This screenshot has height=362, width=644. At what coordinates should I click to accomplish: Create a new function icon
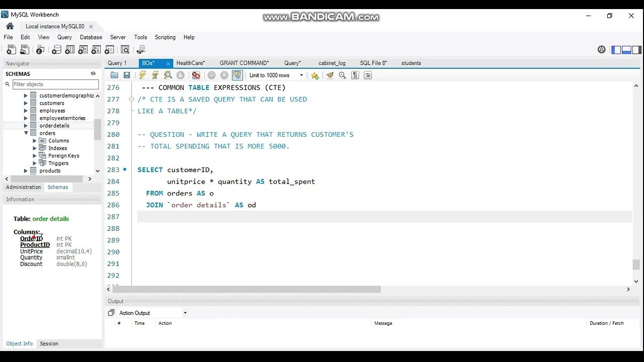pos(109,50)
